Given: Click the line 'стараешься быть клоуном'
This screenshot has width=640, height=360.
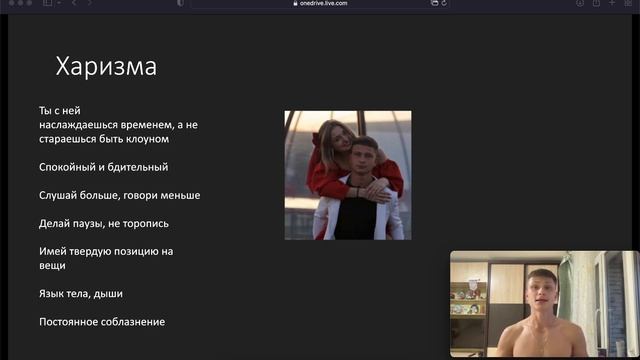Looking at the screenshot, I should [x=104, y=139].
